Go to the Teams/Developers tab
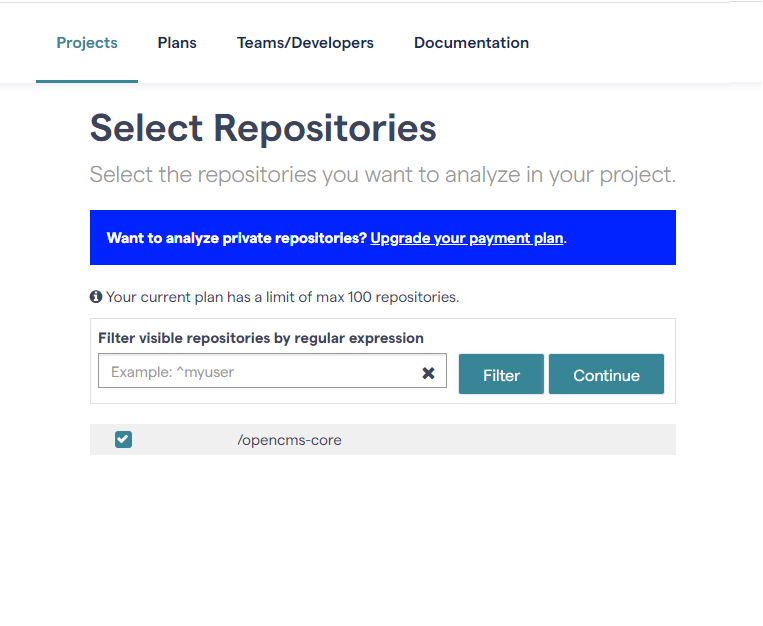 (305, 43)
